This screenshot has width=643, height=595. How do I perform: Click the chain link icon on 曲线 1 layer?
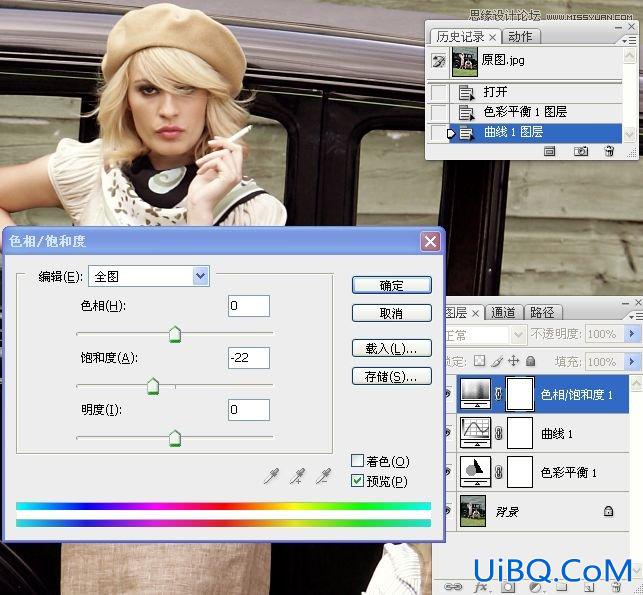[x=499, y=433]
